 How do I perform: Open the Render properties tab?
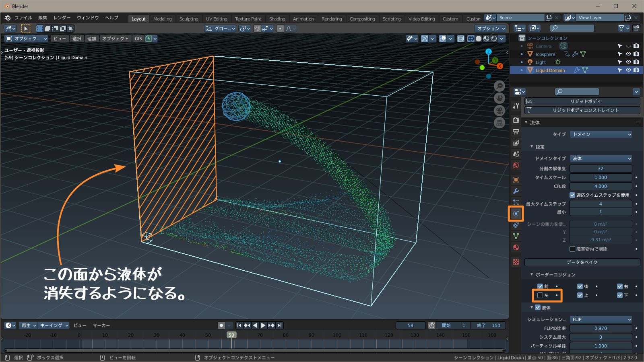point(516,120)
